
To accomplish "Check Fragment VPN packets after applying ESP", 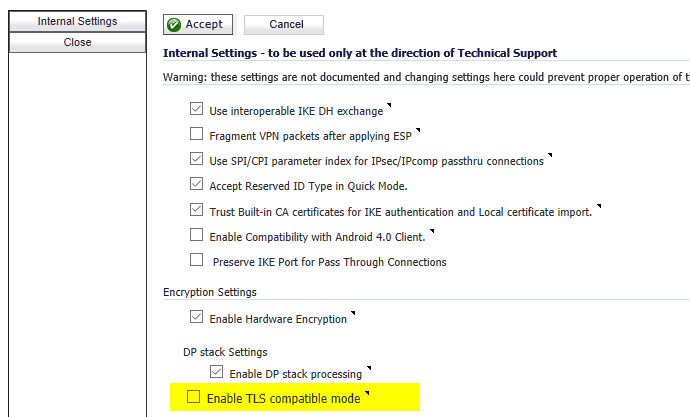I will tap(196, 134).
